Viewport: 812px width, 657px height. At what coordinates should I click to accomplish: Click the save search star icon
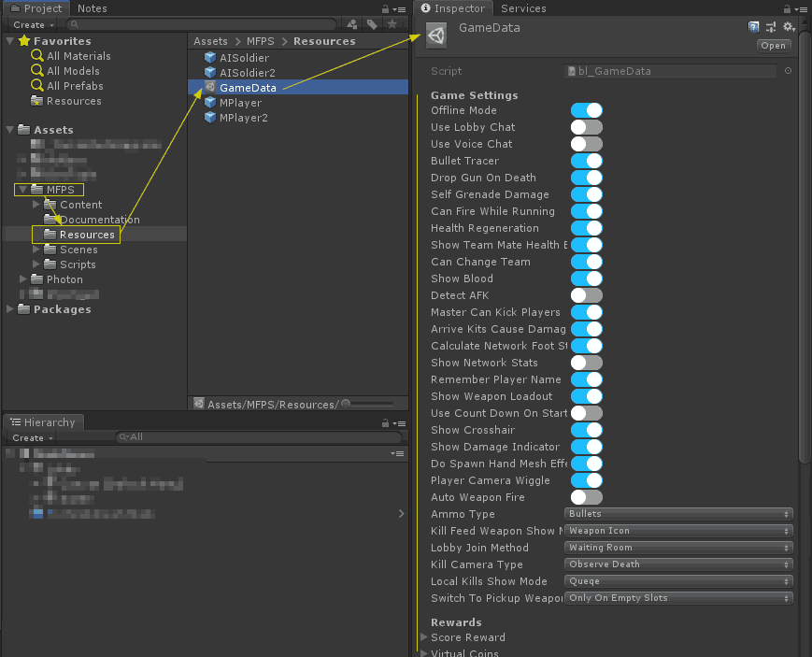point(392,24)
